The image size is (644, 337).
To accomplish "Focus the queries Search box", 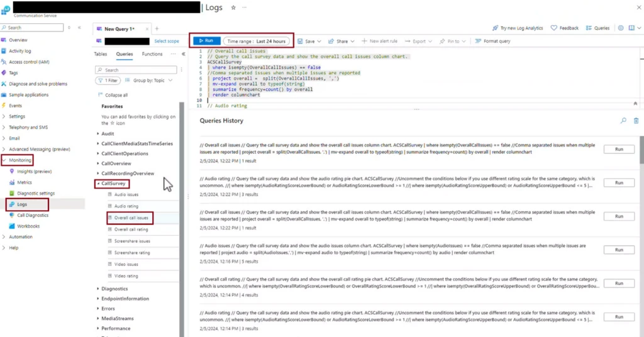I will coord(136,70).
